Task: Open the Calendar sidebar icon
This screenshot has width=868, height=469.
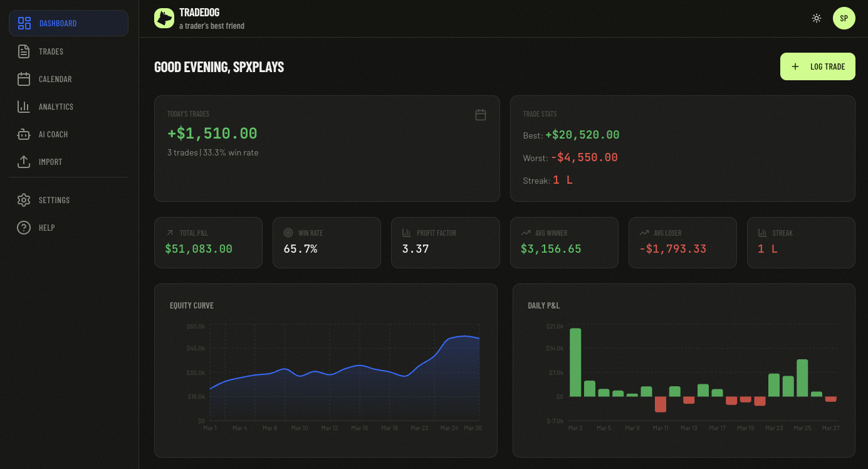Action: (24, 79)
